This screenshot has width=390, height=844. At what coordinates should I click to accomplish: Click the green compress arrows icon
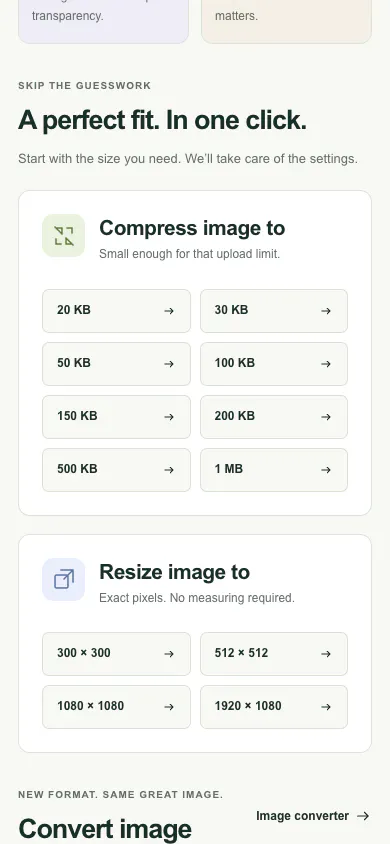63,235
